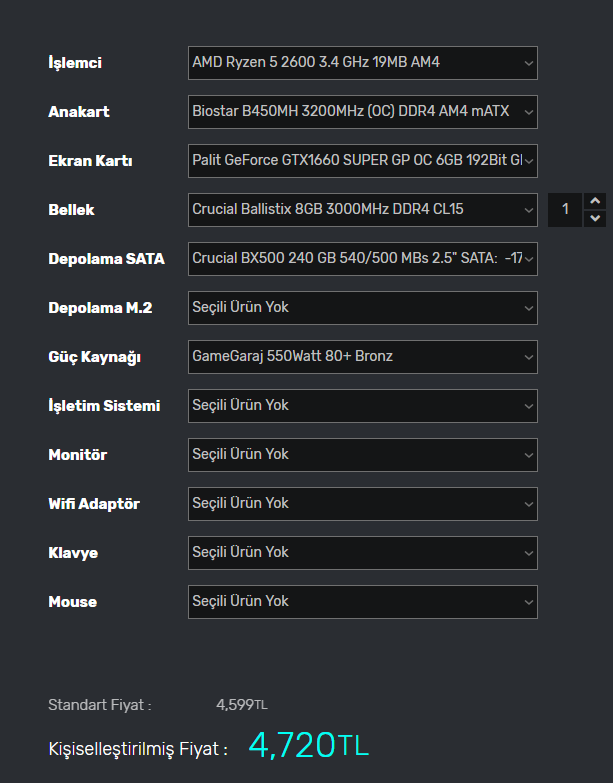The image size is (613, 783).
Task: Open the Anakart motherboard dropdown
Action: tap(362, 112)
